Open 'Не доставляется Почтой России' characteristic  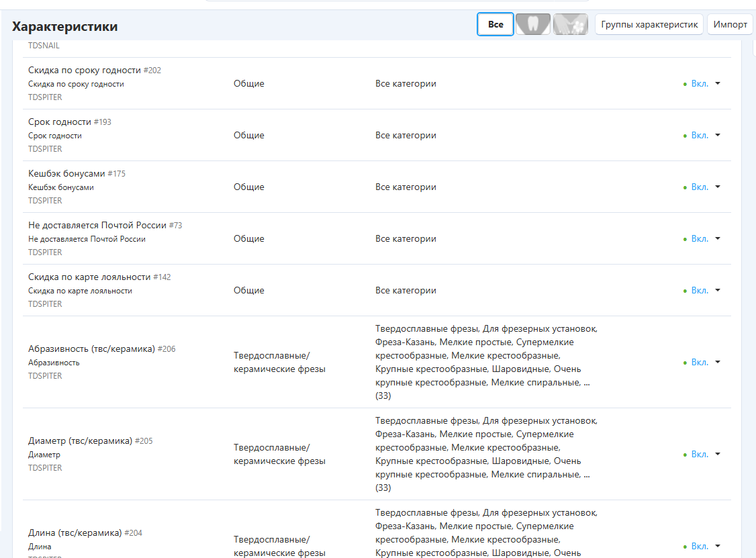click(x=97, y=226)
